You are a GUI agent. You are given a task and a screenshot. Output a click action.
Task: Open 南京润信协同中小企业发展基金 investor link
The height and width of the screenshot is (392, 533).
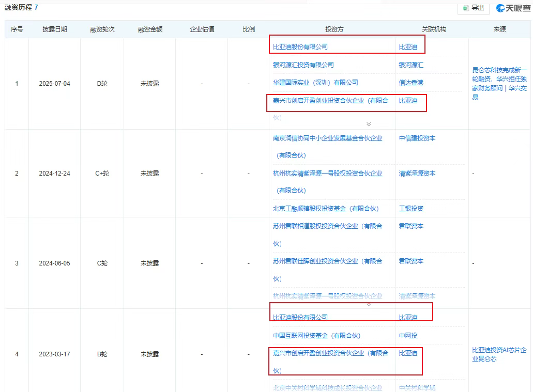(328, 138)
